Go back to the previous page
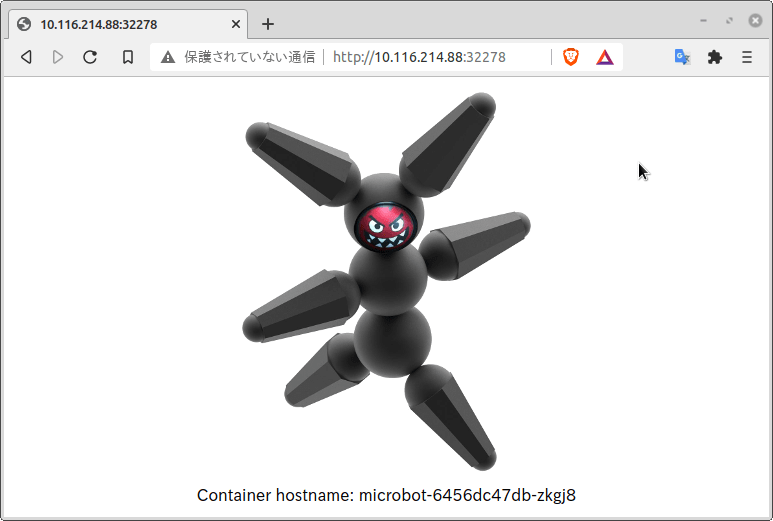This screenshot has height=521, width=773. pyautogui.click(x=27, y=57)
